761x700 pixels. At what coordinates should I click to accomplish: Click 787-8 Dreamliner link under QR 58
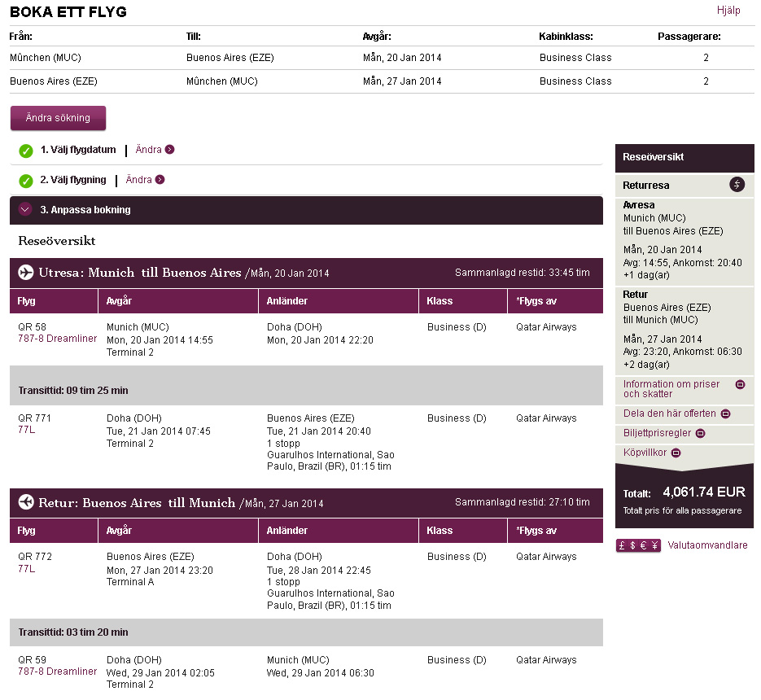click(x=57, y=339)
